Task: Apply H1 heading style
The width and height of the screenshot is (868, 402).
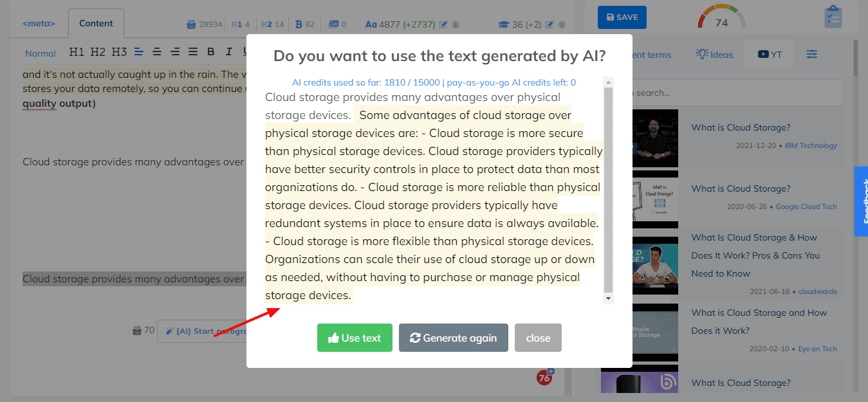Action: tap(77, 52)
